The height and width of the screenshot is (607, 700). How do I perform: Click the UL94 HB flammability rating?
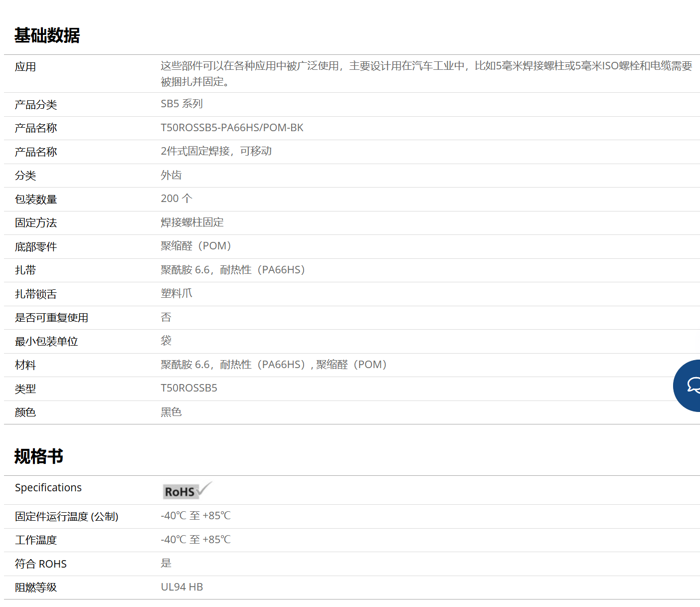(x=181, y=587)
